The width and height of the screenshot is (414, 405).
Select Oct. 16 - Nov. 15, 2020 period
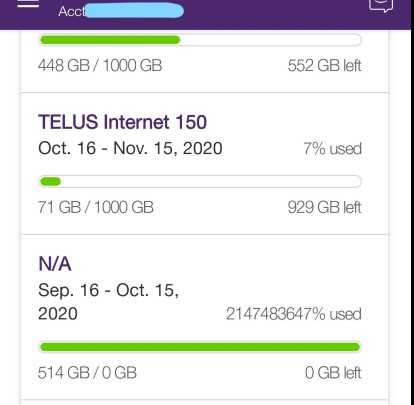point(130,148)
